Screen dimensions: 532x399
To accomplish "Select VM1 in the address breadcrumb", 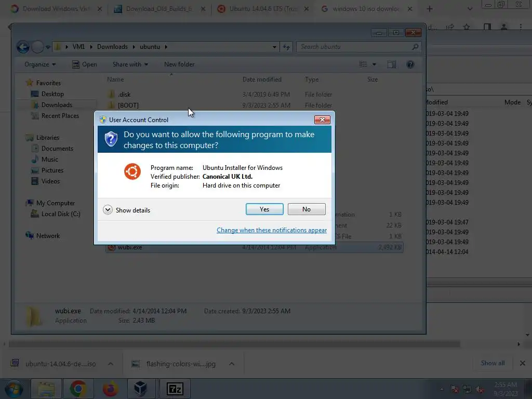I will pos(78,47).
